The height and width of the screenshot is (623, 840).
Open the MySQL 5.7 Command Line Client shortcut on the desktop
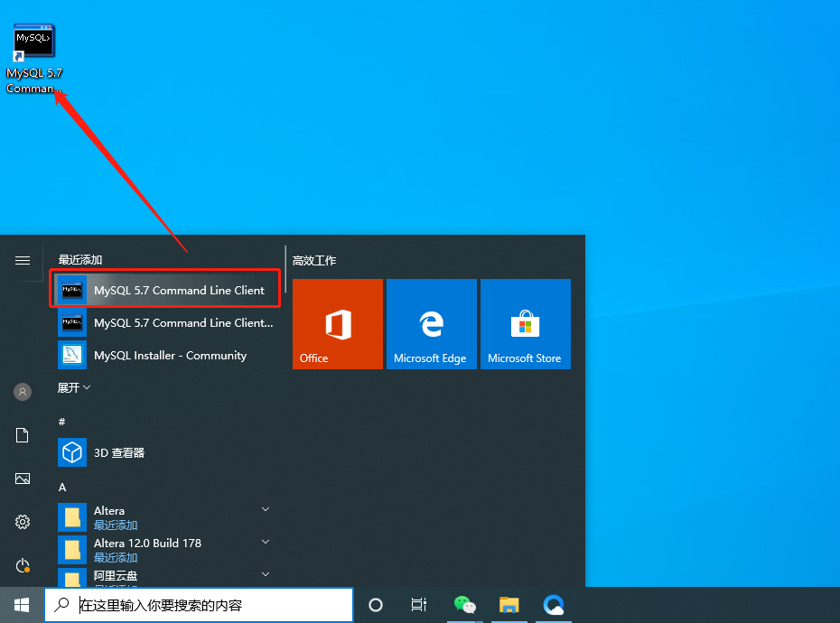(x=33, y=59)
